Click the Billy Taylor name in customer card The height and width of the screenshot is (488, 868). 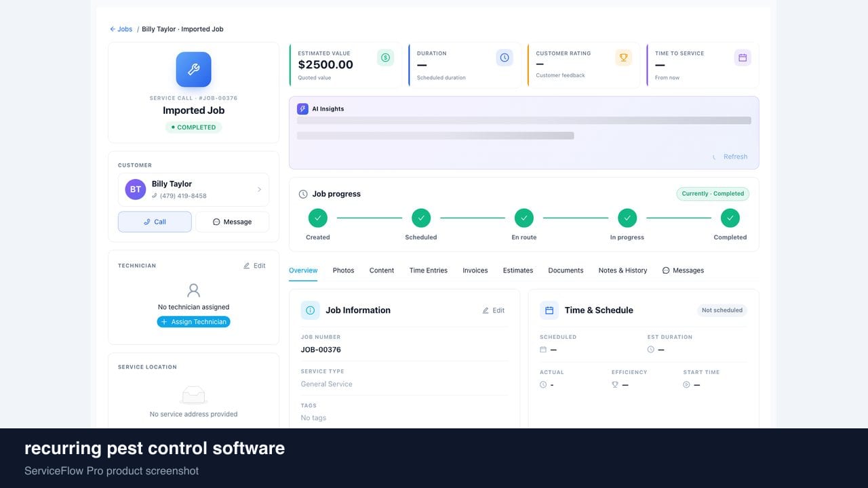(172, 184)
